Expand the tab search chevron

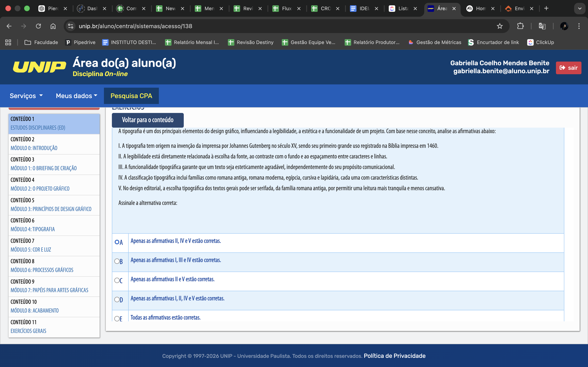click(579, 9)
